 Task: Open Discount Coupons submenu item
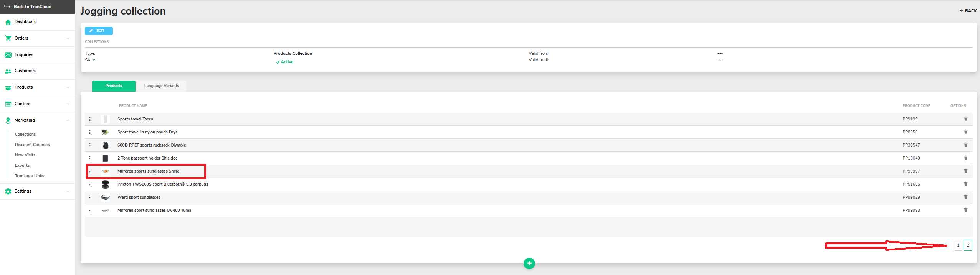tap(32, 145)
